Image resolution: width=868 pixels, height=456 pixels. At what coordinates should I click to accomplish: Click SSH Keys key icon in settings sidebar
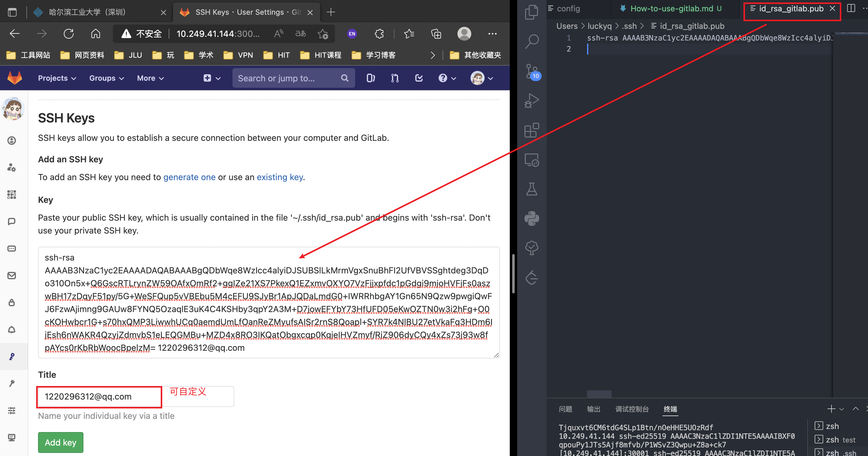(x=12, y=357)
